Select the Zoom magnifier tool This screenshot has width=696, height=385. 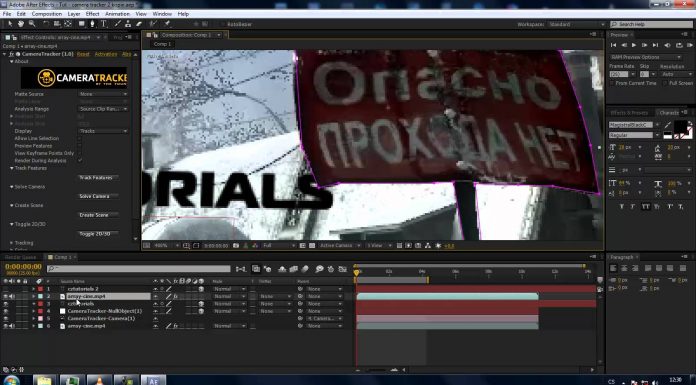click(x=32, y=24)
